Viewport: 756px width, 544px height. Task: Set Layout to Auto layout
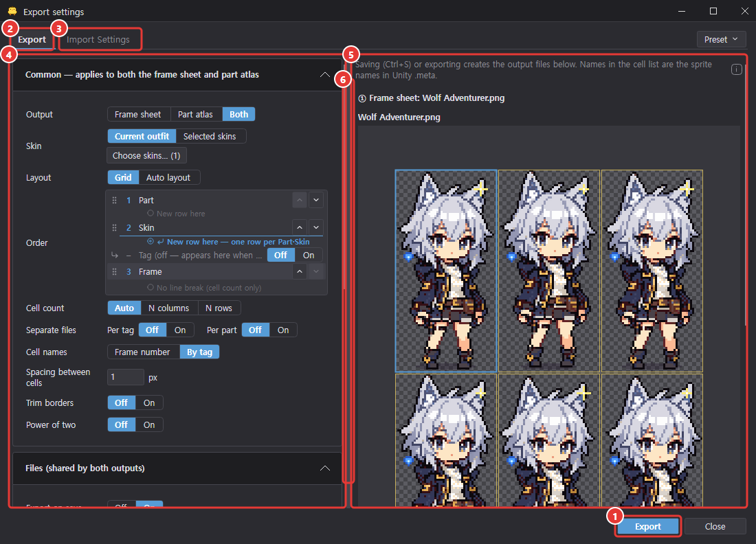168,177
